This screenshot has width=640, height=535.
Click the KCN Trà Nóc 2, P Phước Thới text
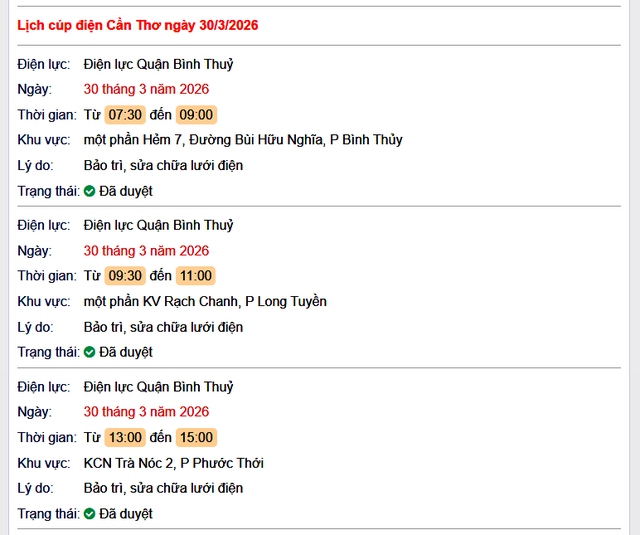174,463
